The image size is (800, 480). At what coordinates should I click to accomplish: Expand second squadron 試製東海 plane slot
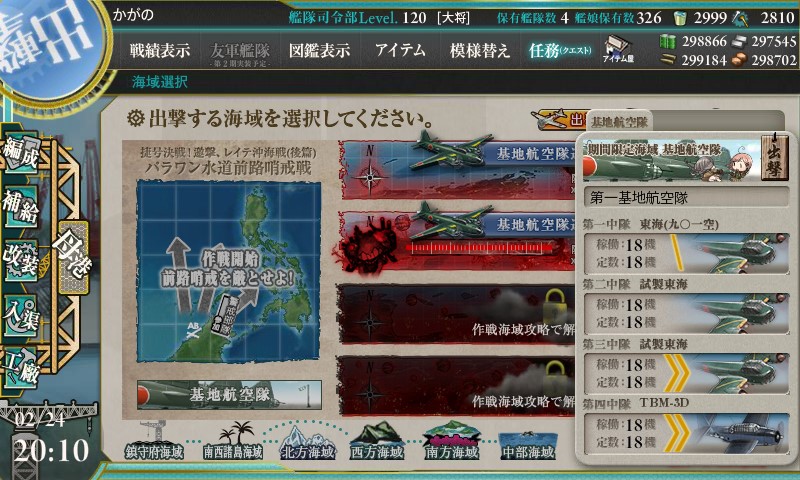[686, 313]
